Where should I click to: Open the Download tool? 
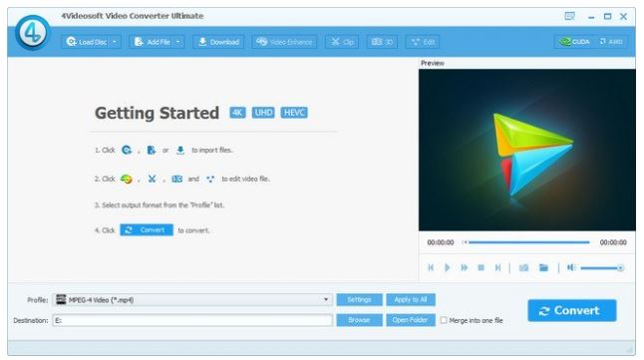[218, 42]
